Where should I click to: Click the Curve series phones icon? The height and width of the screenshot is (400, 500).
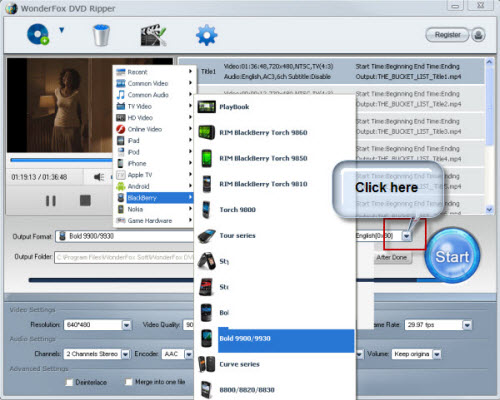point(206,364)
